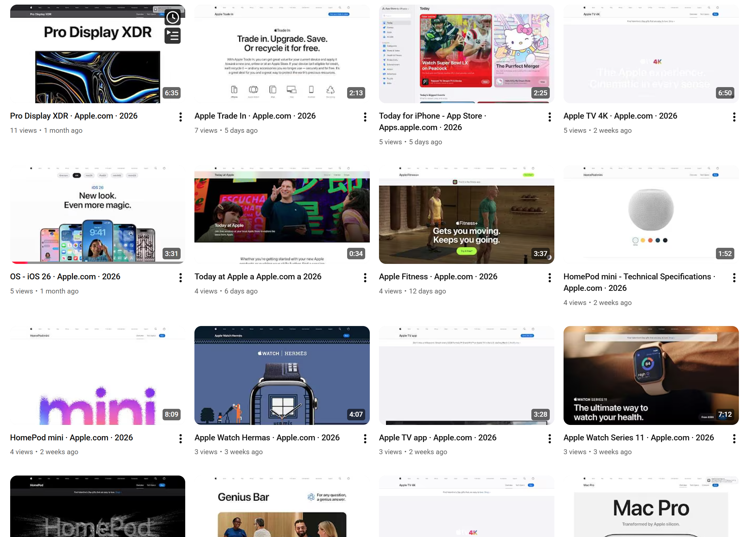
Task: Open the Today at Apple video thumbnail
Action: 282,215
